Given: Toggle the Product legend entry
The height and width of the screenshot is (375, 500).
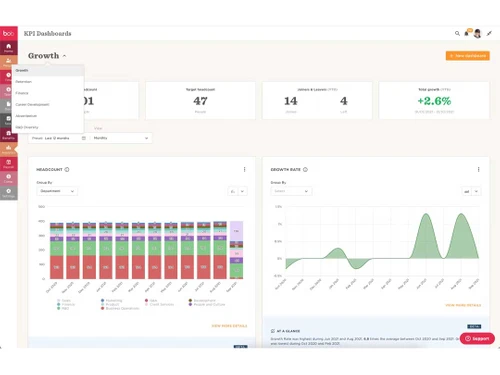Looking at the screenshot, I should (x=110, y=304).
